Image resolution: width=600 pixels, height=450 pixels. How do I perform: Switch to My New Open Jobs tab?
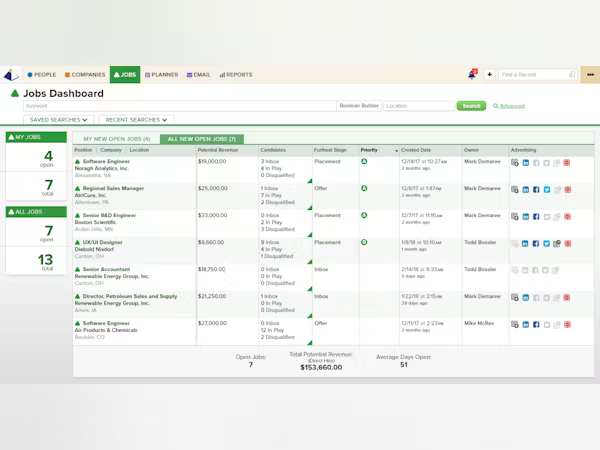[117, 139]
